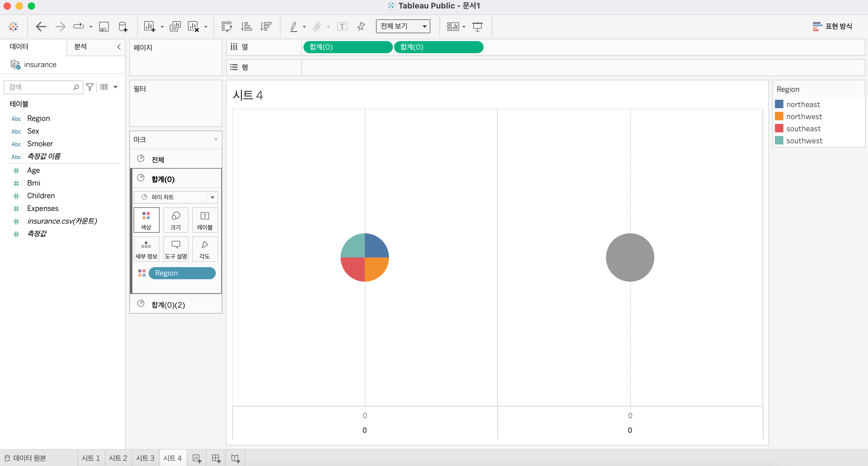The image size is (868, 466).
Task: Switch to the 분석 tab
Action: [80, 47]
